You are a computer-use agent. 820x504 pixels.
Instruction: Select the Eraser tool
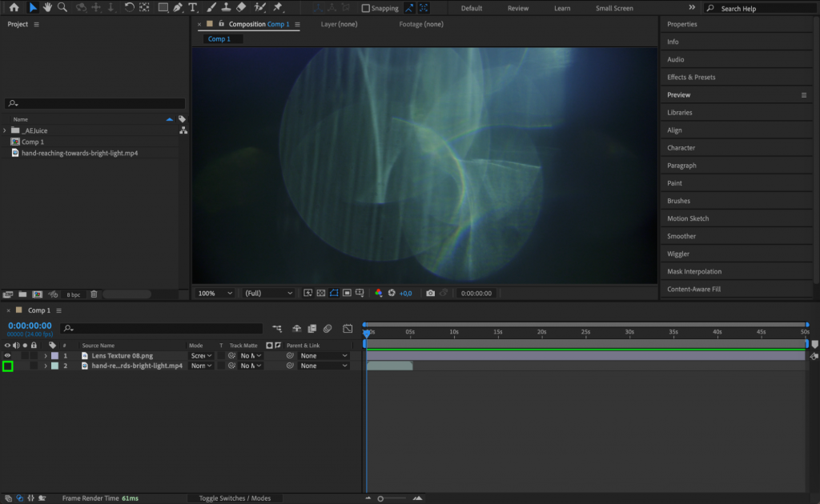pyautogui.click(x=242, y=8)
